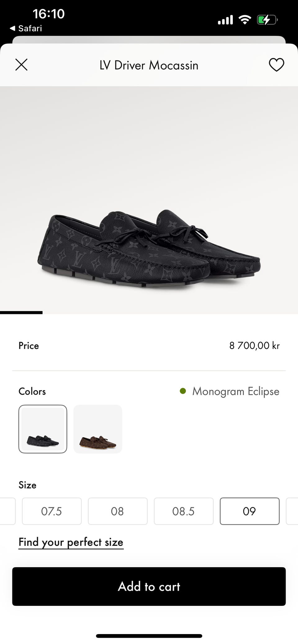298x644 pixels.
Task: Tap the cellular signal bars icon
Action: pos(225,20)
